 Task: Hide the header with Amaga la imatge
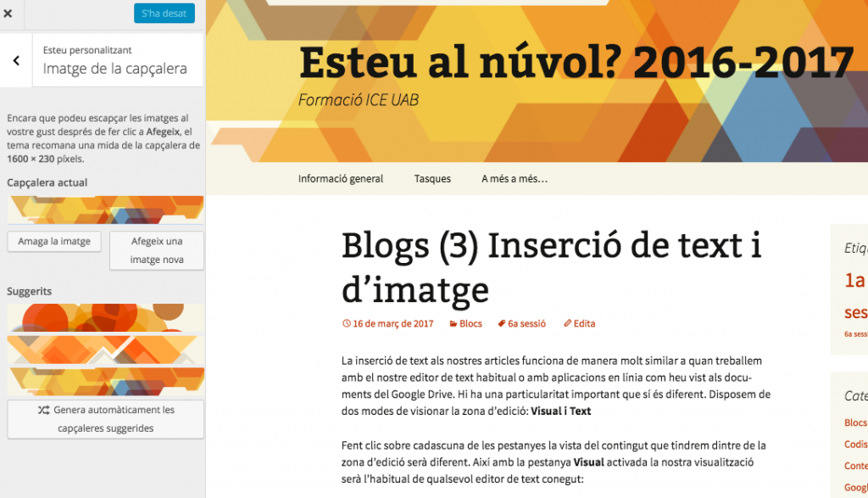tap(53, 242)
